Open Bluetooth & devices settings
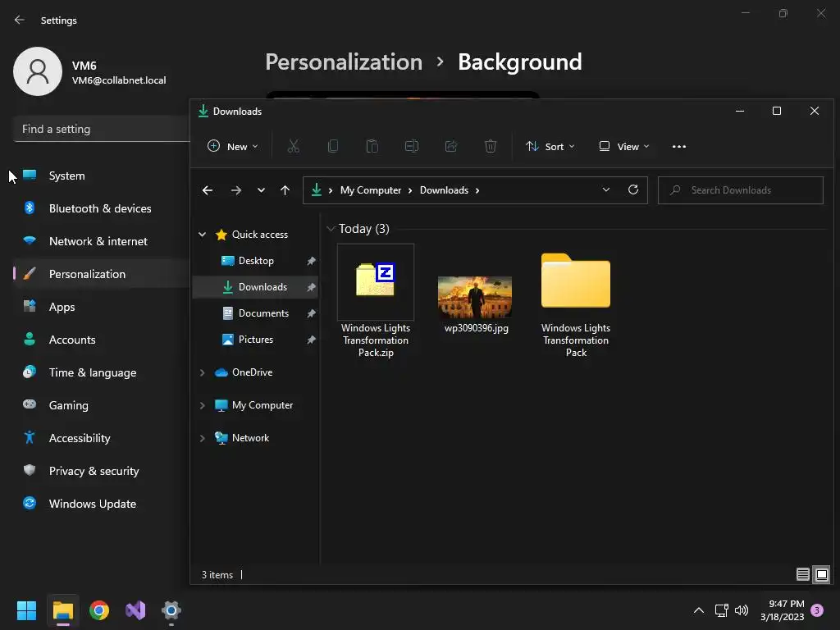The height and width of the screenshot is (630, 840). pyautogui.click(x=102, y=208)
